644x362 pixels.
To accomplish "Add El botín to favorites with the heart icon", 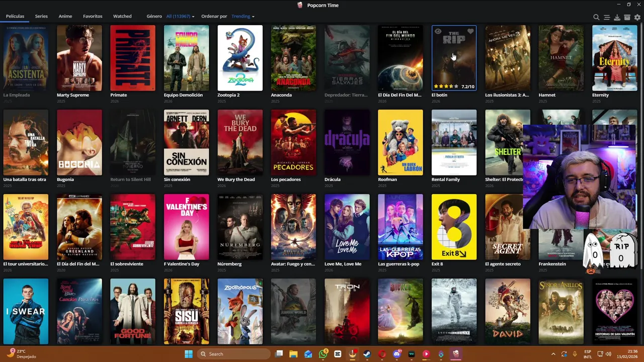I will click(470, 32).
